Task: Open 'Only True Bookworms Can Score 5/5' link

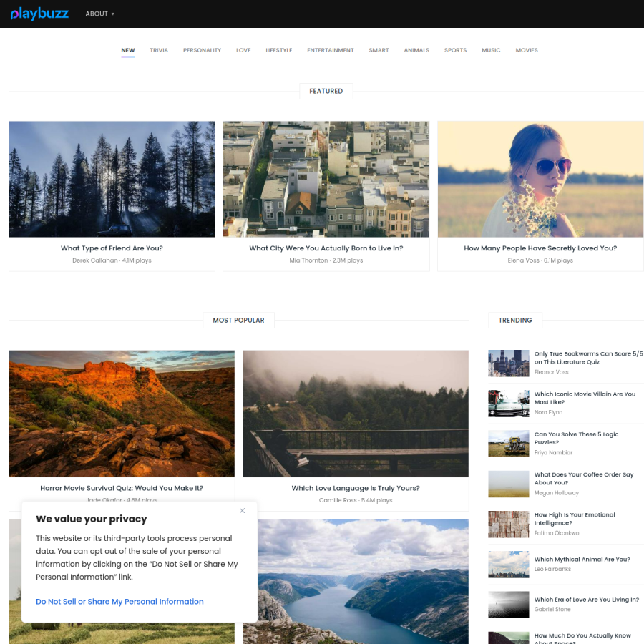Action: [588, 358]
